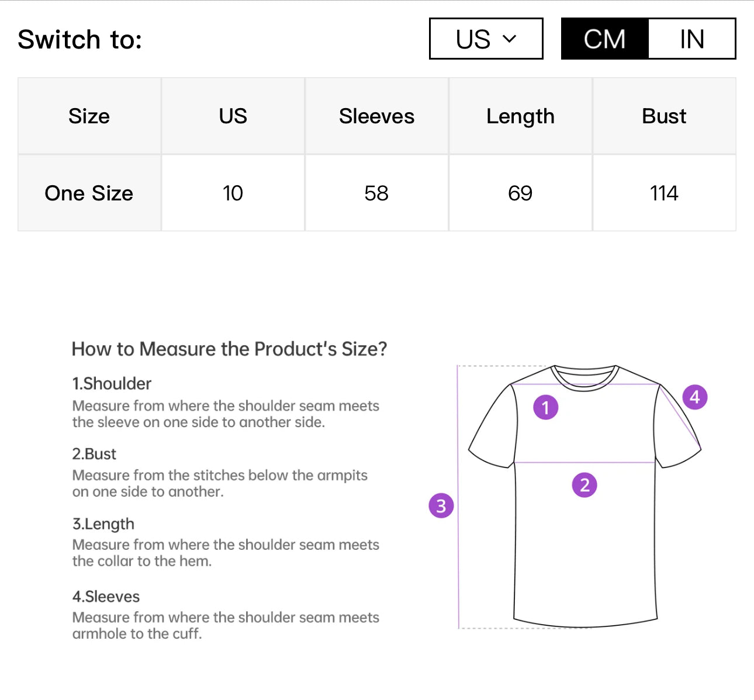Screen dimensions: 754x700
Task: Click the Length value 69 cell
Action: click(x=520, y=193)
